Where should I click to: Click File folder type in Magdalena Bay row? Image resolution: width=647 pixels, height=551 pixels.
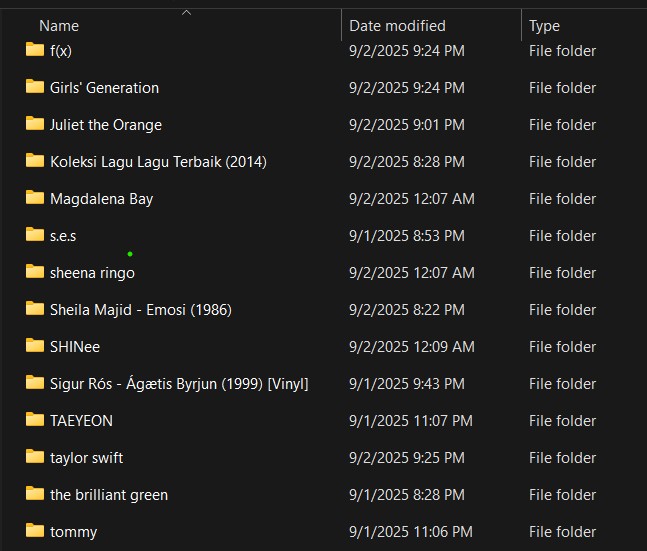[562, 199]
